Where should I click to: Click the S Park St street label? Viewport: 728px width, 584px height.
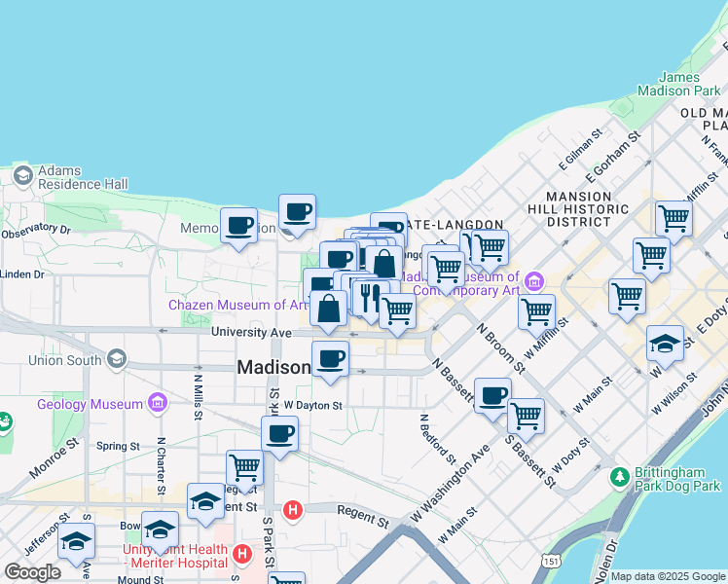pos(269,542)
